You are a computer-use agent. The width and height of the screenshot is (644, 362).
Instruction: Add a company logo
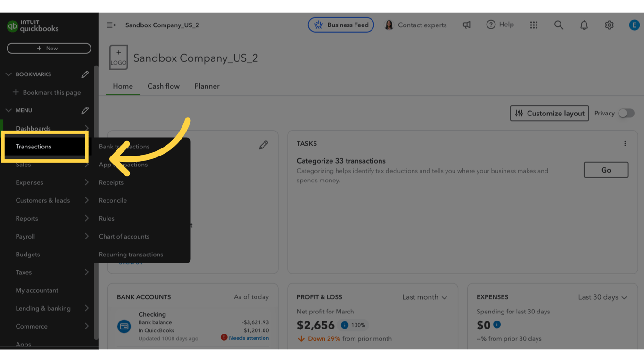coord(118,58)
